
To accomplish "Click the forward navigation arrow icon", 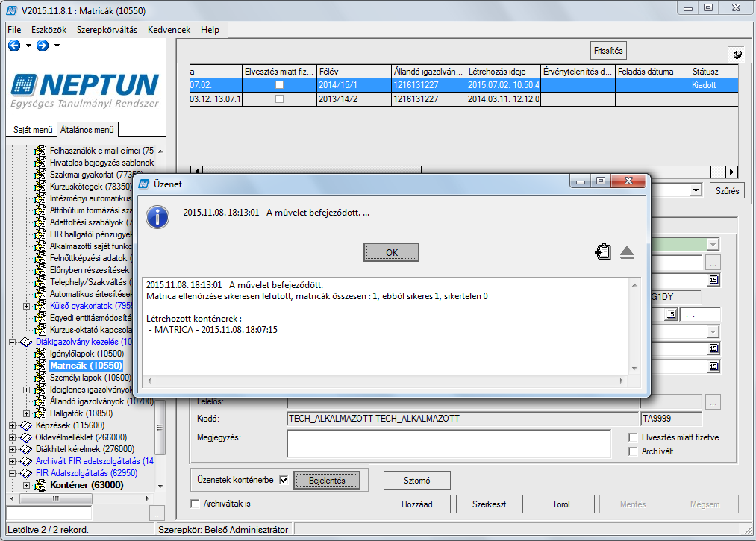I will point(43,46).
